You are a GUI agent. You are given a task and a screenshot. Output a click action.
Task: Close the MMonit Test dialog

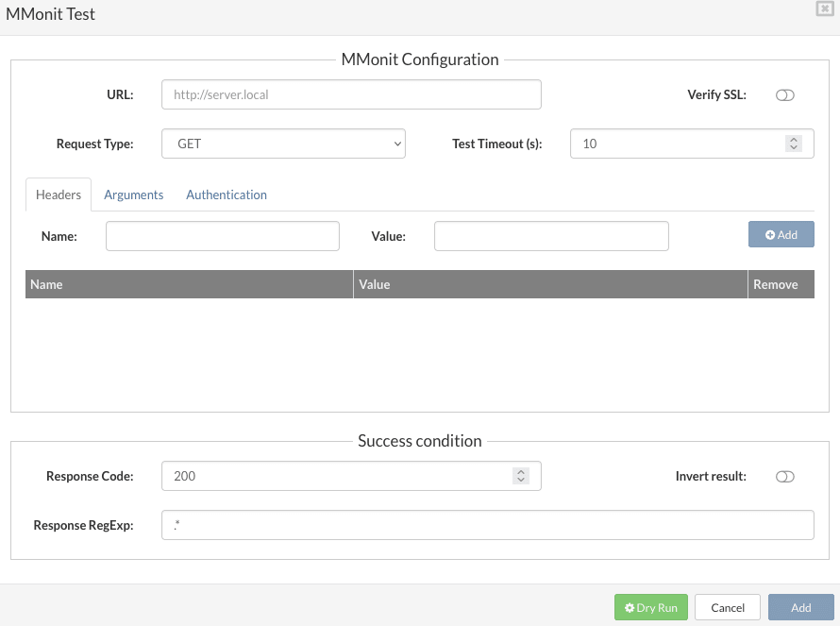coord(825,8)
